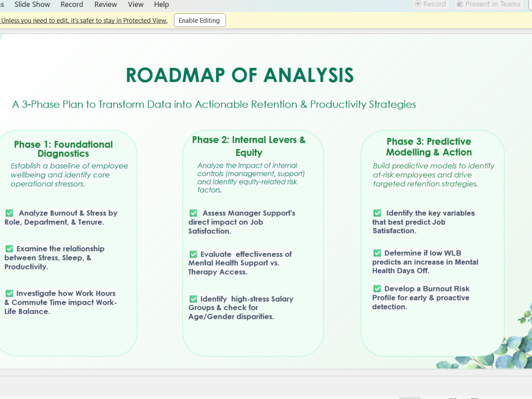Click the record circle icon in Record button
This screenshot has width=532, height=399.
click(418, 4)
